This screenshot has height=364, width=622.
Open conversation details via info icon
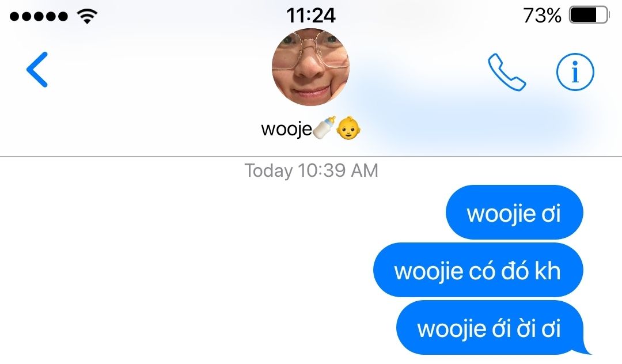(575, 72)
